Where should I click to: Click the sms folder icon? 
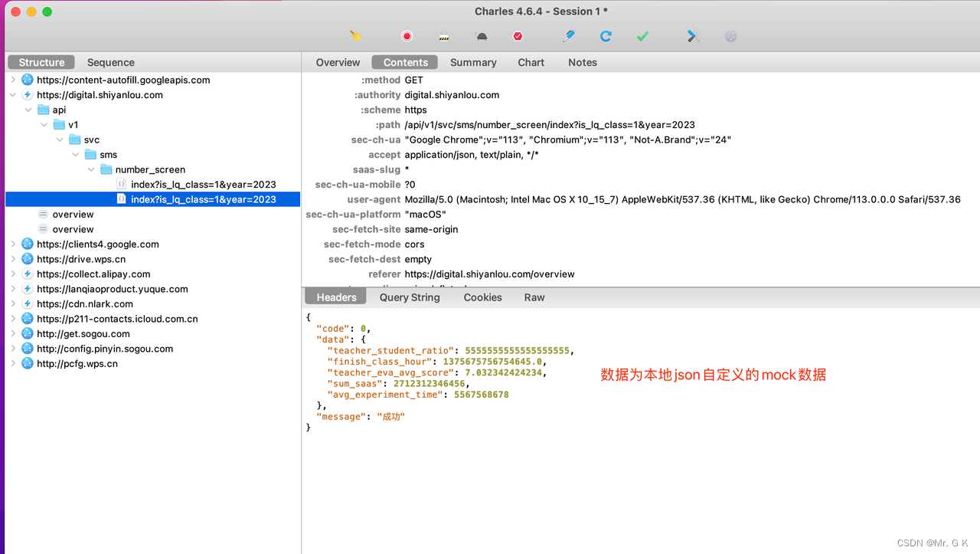click(x=90, y=155)
